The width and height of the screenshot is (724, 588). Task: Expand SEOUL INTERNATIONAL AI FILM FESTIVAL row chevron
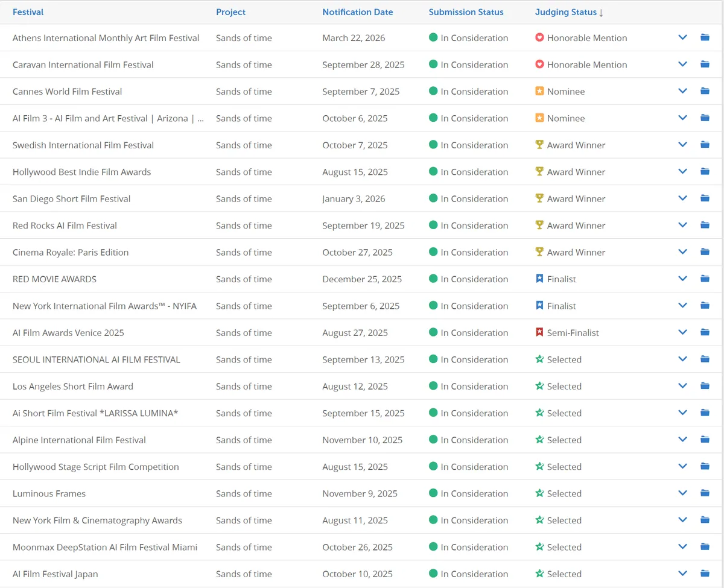682,359
